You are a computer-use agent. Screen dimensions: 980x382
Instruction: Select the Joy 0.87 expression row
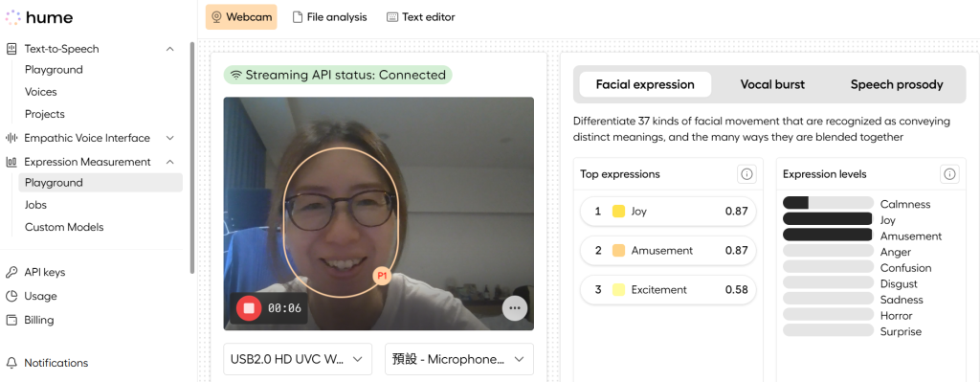click(x=668, y=212)
